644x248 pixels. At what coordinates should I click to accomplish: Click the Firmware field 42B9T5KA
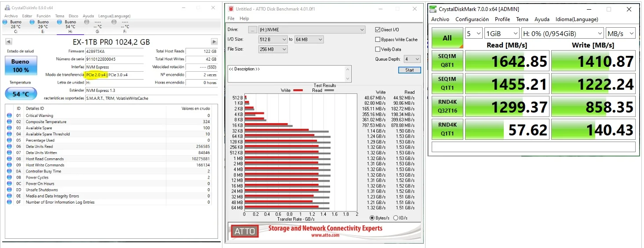[114, 51]
